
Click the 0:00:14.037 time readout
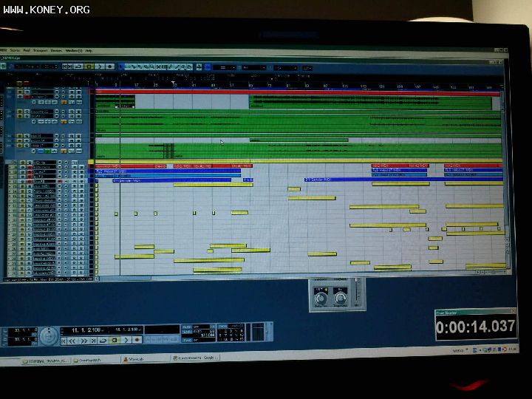pyautogui.click(x=475, y=327)
